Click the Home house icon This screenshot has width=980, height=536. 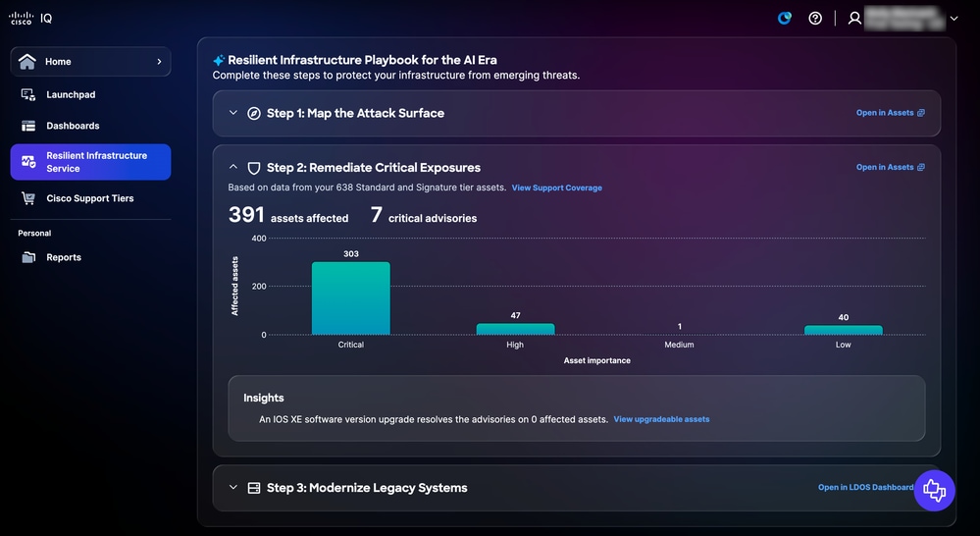pyautogui.click(x=27, y=61)
